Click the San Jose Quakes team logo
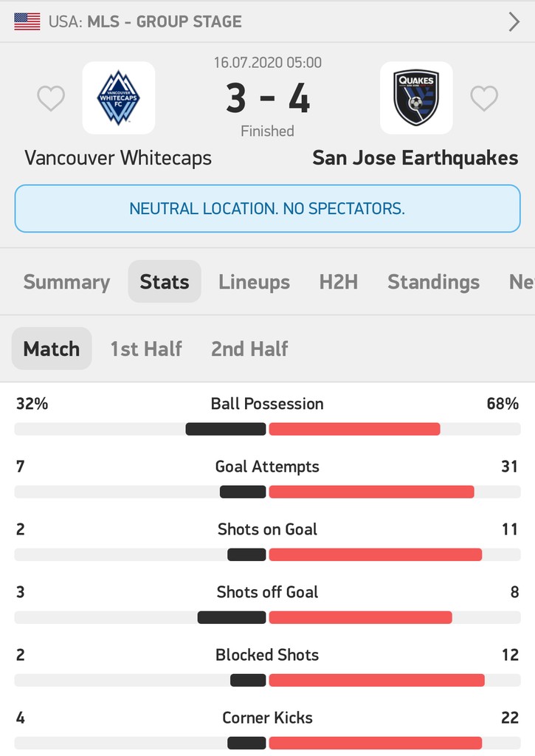This screenshot has height=756, width=535. (x=416, y=97)
